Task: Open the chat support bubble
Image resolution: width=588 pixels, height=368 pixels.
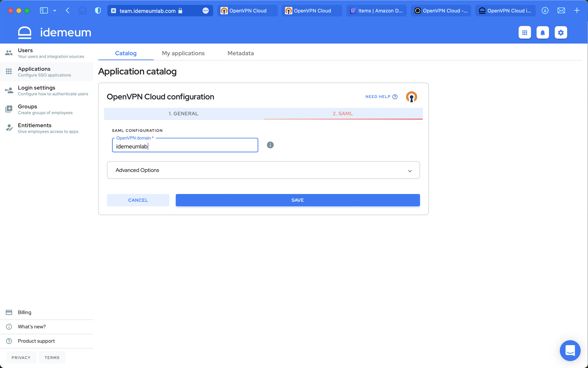Action: pos(570,350)
